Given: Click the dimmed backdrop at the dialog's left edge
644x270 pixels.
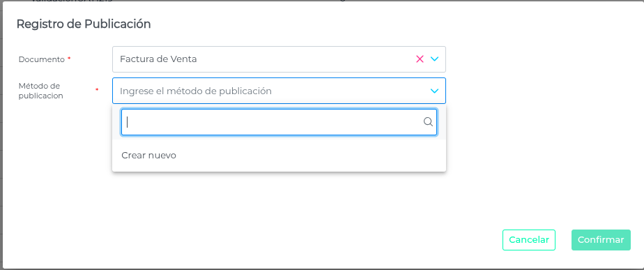Looking at the screenshot, I should pos(1,135).
